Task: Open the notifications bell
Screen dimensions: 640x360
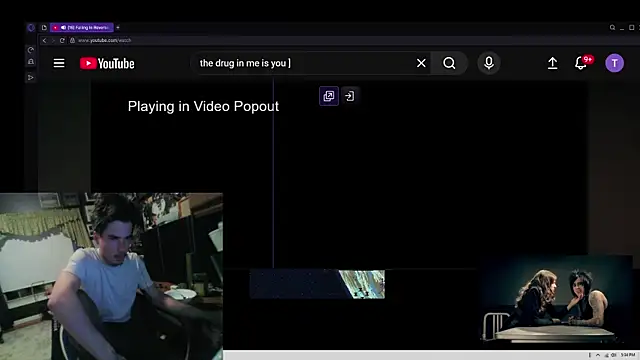Action: pos(581,63)
